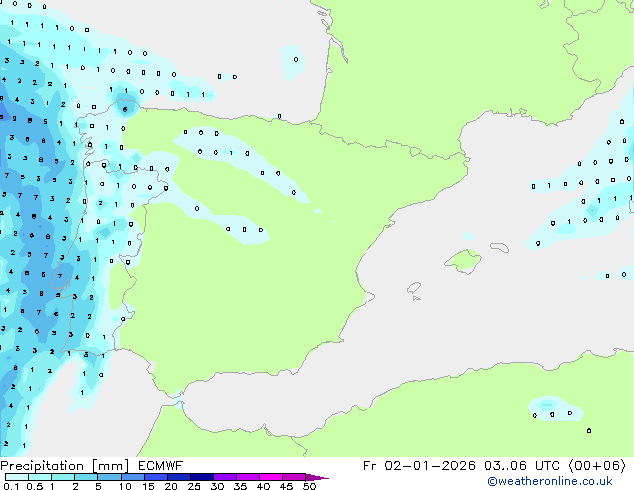This screenshot has height=490, width=634.
Task: Pick the 0.5–1 mm legend swatch
Action: [40, 477]
